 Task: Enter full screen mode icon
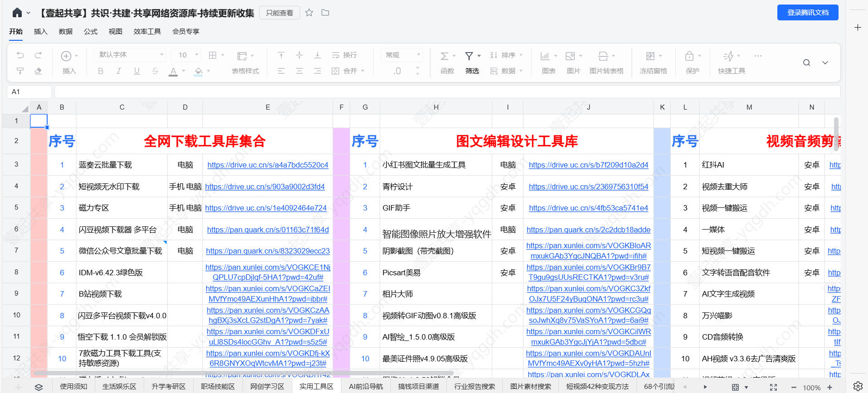pos(773,387)
